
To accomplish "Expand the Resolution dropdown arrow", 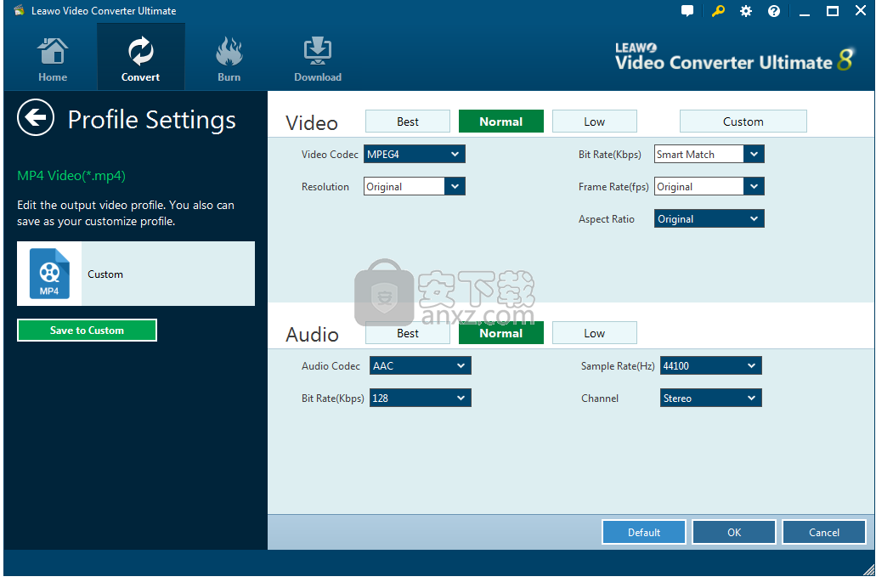I will (455, 186).
